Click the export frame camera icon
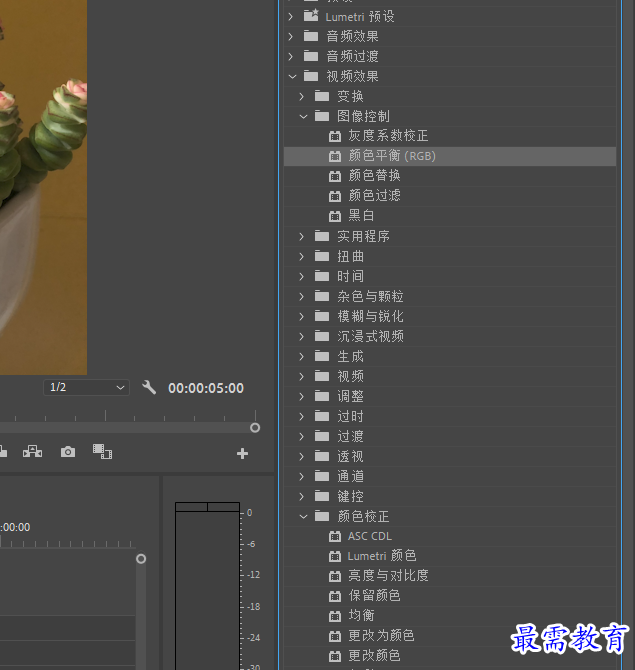This screenshot has width=635, height=670. click(68, 452)
